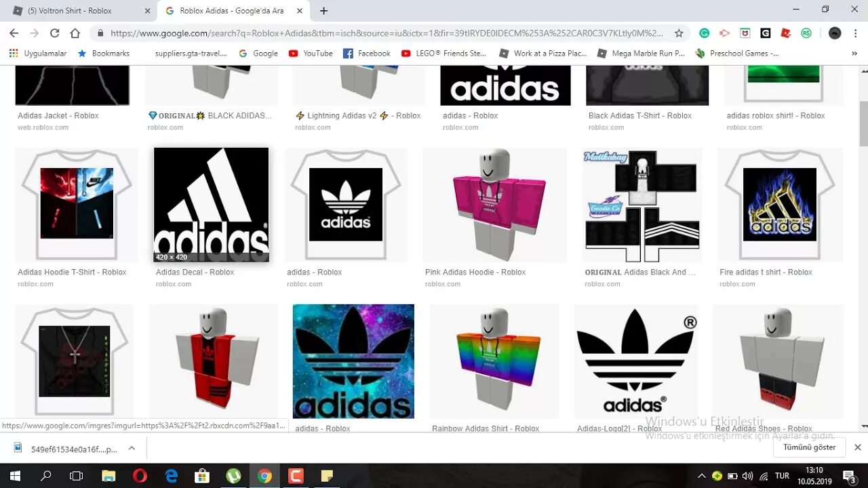Open the red adidas Roblox character thumbnail

point(214,361)
